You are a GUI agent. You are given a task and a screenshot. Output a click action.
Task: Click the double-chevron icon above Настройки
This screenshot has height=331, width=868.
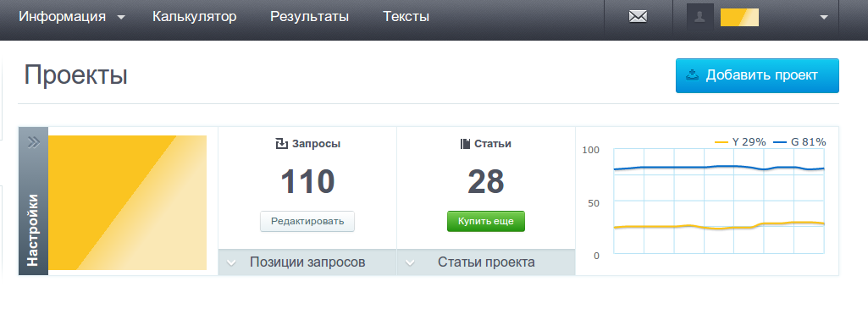coord(33,142)
